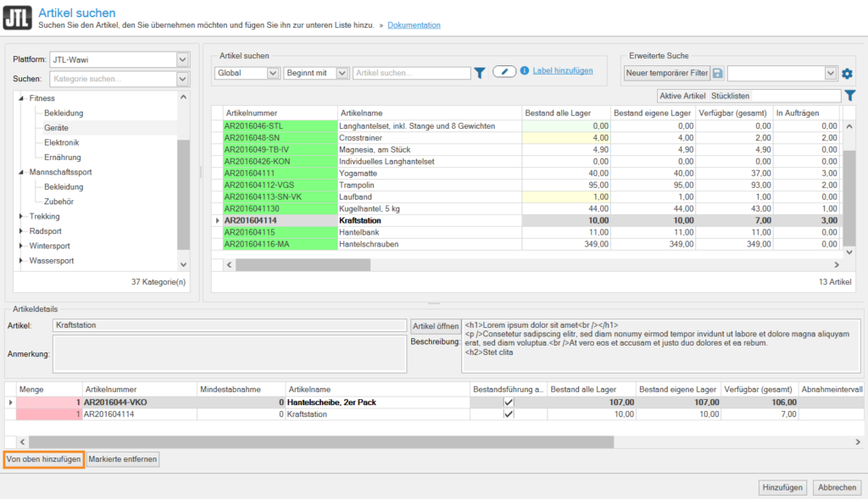Click the blue info icon next to Label hinzufügen

[x=525, y=71]
